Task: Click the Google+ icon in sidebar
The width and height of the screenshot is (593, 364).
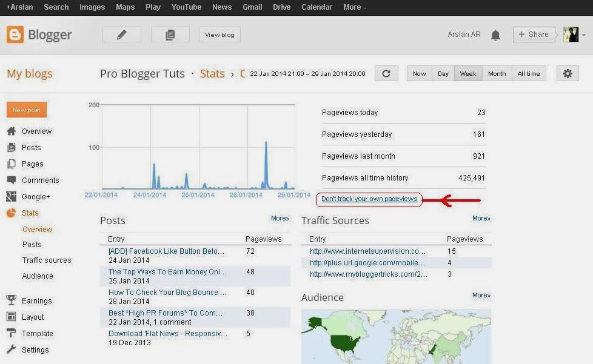Action: tap(12, 196)
